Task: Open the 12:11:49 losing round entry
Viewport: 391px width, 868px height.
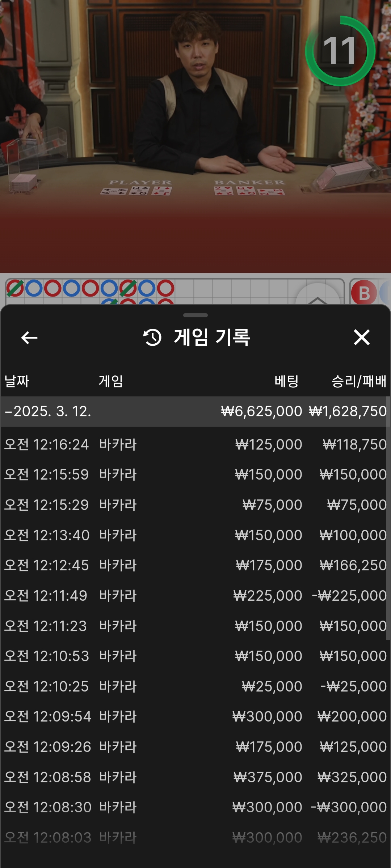Action: 195,596
